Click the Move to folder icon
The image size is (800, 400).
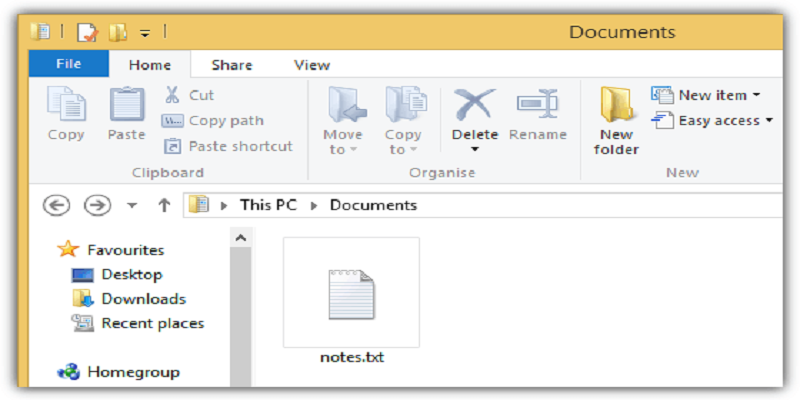347,105
